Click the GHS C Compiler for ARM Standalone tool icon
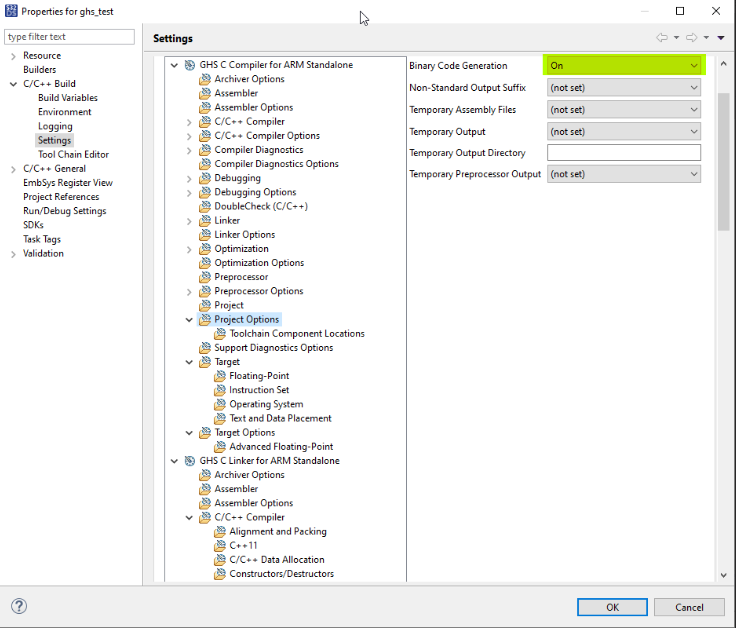The height and width of the screenshot is (628, 736). 190,65
